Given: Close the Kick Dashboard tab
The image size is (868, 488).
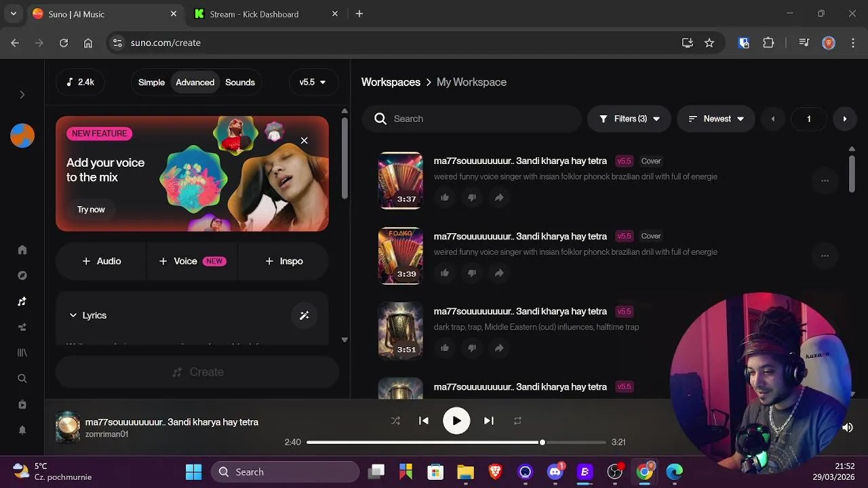Looking at the screenshot, I should tap(334, 14).
